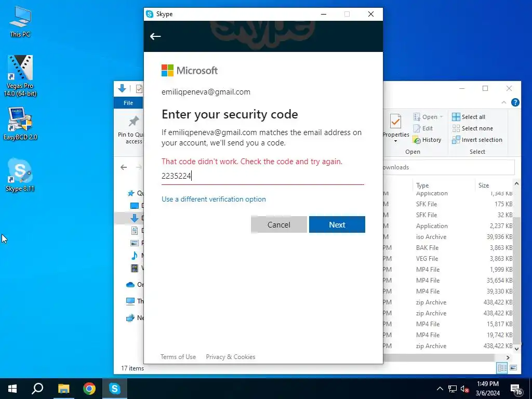
Task: Click the security code input field
Action: (x=262, y=176)
